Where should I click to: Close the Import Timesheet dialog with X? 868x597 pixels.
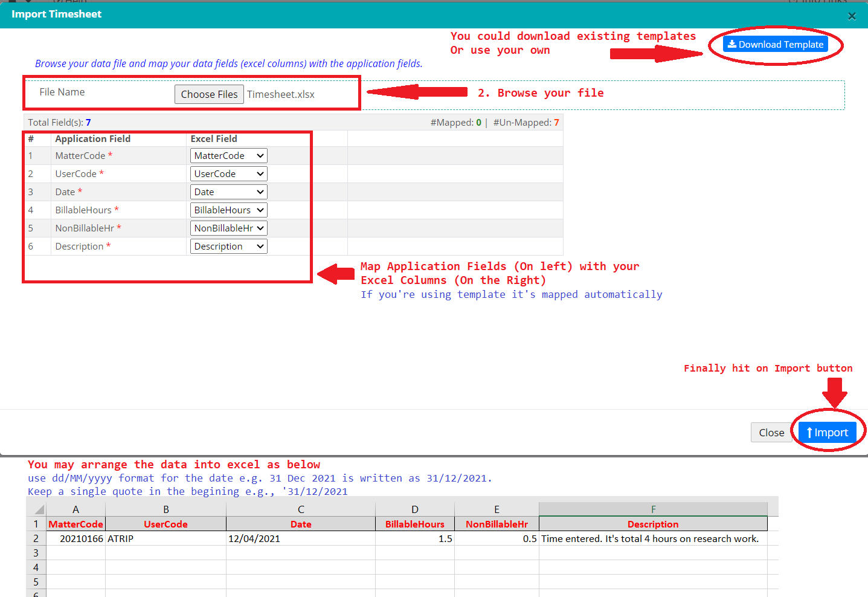pyautogui.click(x=852, y=16)
